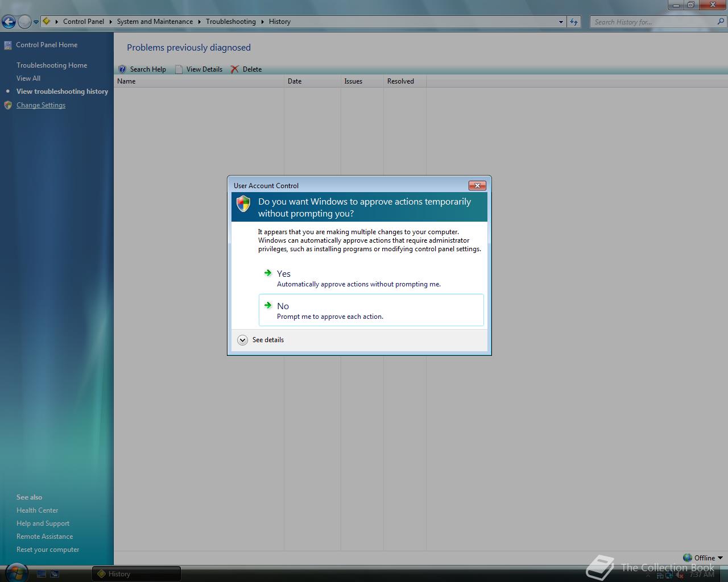728x582 pixels.
Task: Sort by the Date column header
Action: [312, 81]
